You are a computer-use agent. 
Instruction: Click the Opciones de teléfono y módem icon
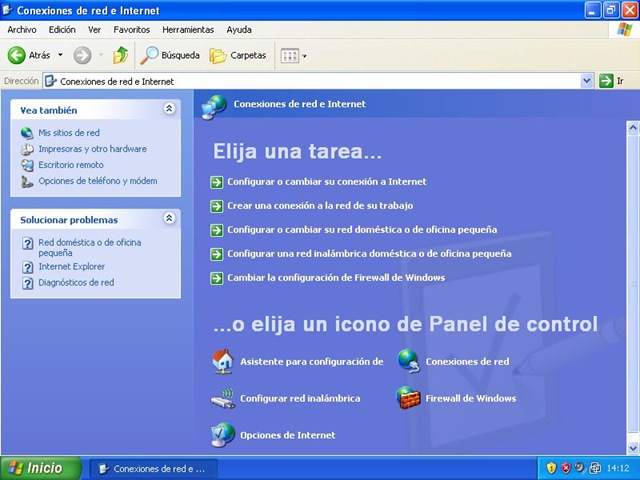tap(27, 181)
